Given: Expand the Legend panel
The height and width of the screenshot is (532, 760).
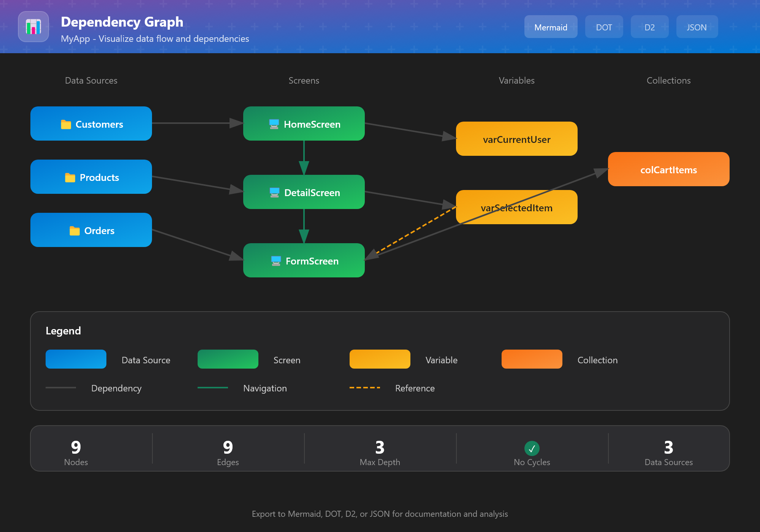Looking at the screenshot, I should 63,331.
